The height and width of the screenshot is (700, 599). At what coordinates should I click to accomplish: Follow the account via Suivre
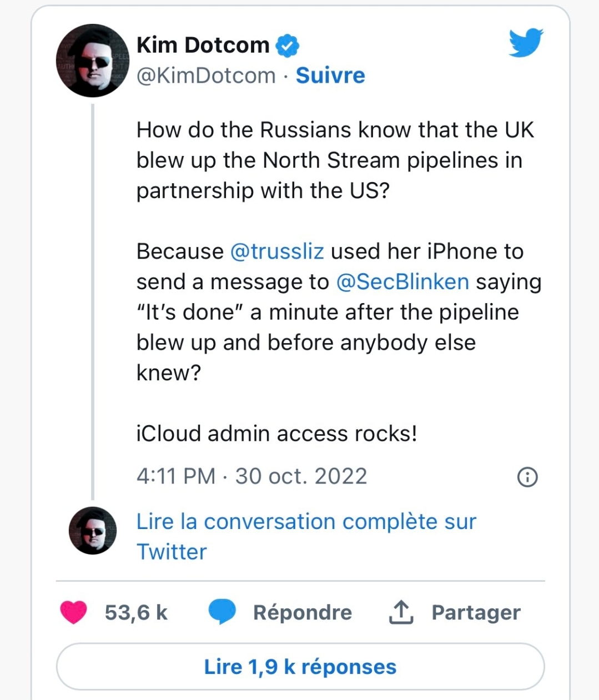click(x=330, y=75)
